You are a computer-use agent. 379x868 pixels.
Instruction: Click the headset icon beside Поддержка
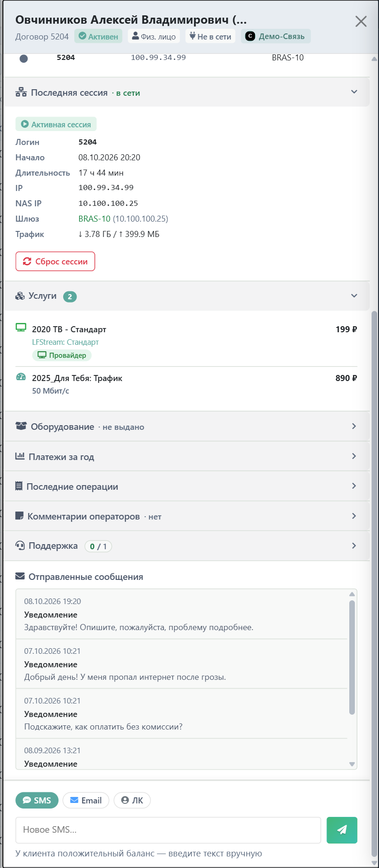point(20,546)
